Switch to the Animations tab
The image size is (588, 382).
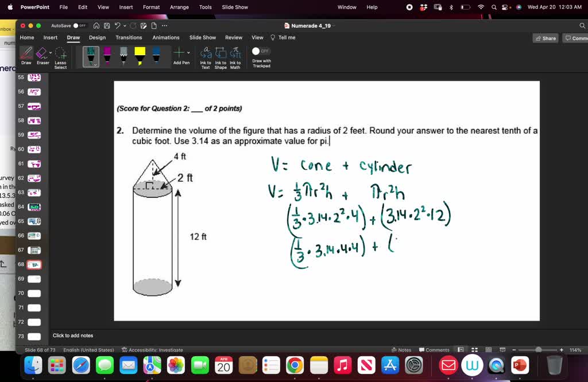click(x=165, y=37)
